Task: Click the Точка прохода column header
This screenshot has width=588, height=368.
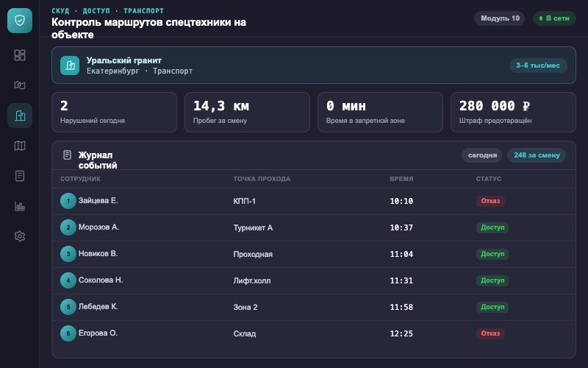Action: click(262, 179)
